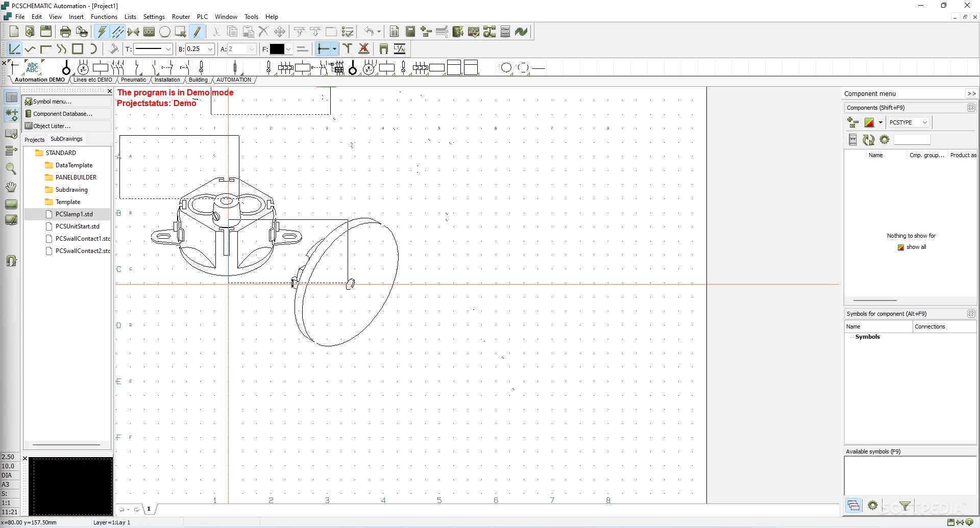Click the black line color swatch
Screen dimensions: 980x528
[x=277, y=49]
